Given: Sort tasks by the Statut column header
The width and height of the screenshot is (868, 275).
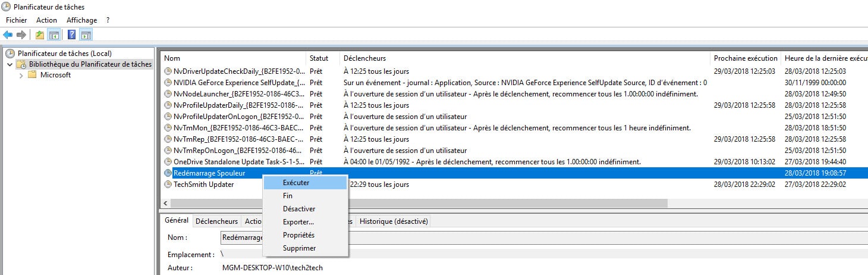Looking at the screenshot, I should pos(319,58).
